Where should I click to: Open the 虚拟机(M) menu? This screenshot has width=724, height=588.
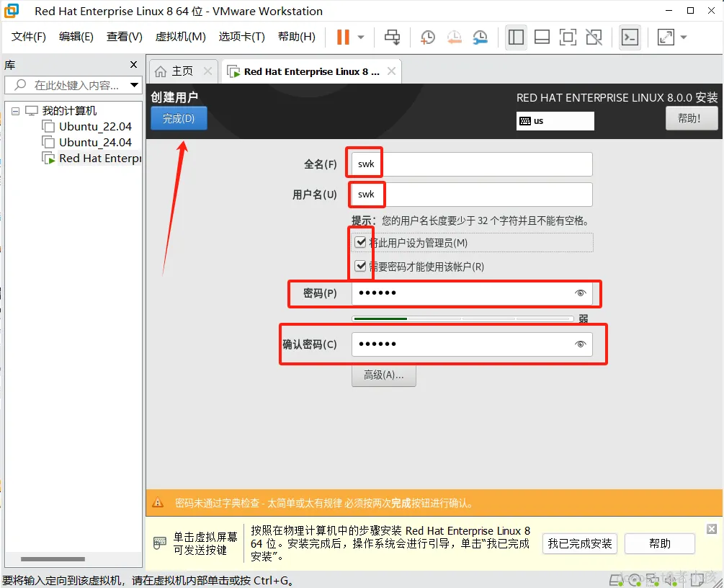click(x=181, y=37)
